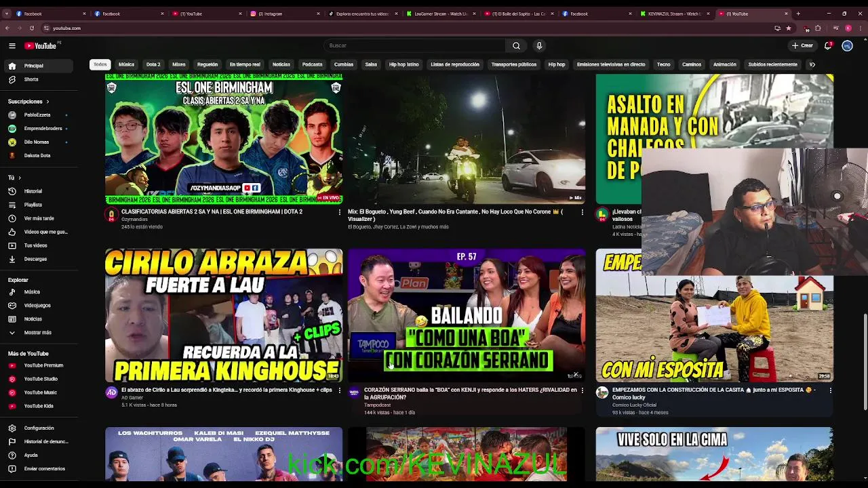The width and height of the screenshot is (868, 488).
Task: Select the En tiempo real chip
Action: (245, 64)
